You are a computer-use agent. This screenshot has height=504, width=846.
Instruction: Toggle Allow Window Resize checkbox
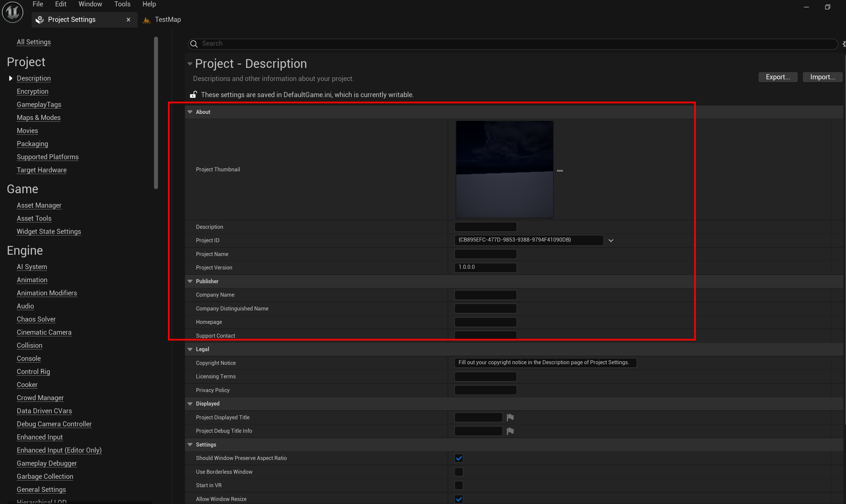tap(459, 499)
